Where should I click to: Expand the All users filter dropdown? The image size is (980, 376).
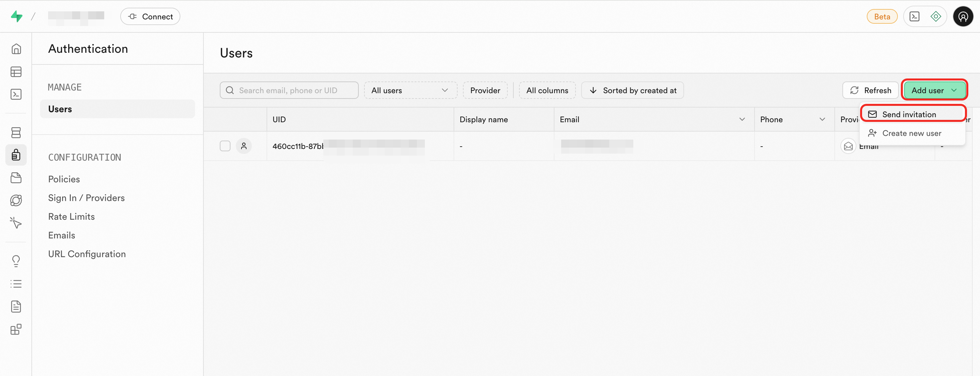tap(410, 90)
